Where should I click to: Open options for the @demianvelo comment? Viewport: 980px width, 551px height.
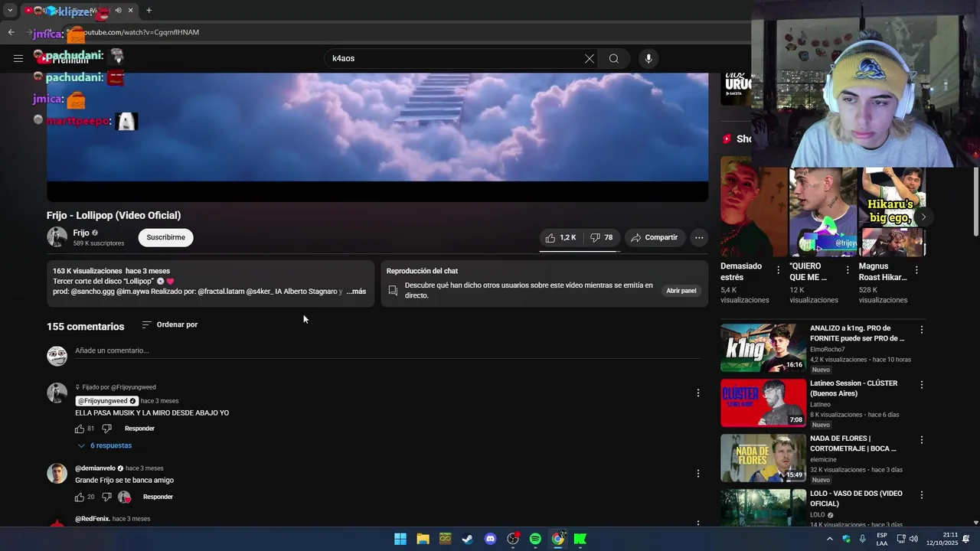click(x=697, y=474)
